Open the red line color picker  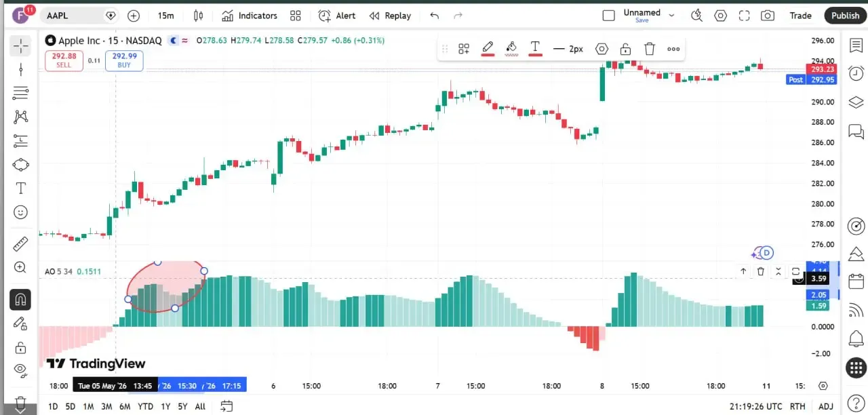[488, 49]
